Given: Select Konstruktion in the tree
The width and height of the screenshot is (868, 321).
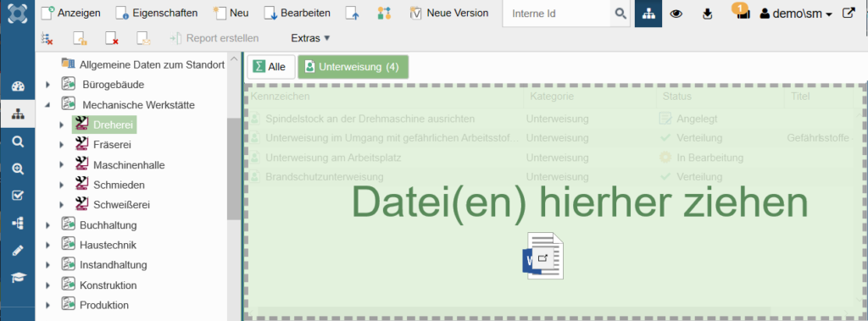Looking at the screenshot, I should 108,285.
